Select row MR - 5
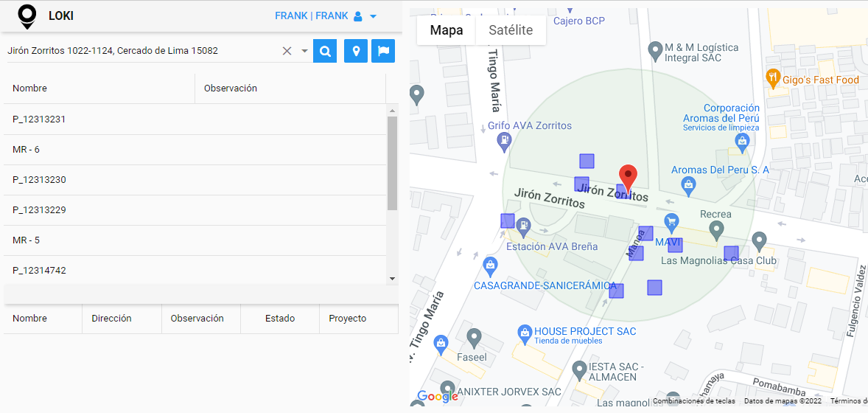Viewport: 868px width, 413px height. (x=195, y=240)
